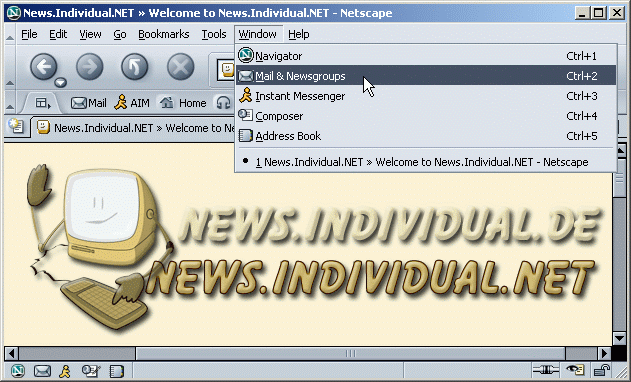
Task: Open Instant Messenger icon in status bar
Action: [65, 371]
